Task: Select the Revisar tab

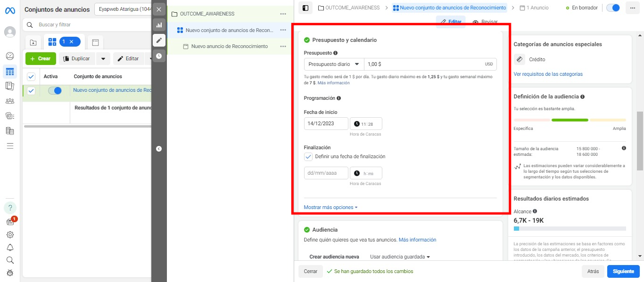Action: [x=485, y=22]
